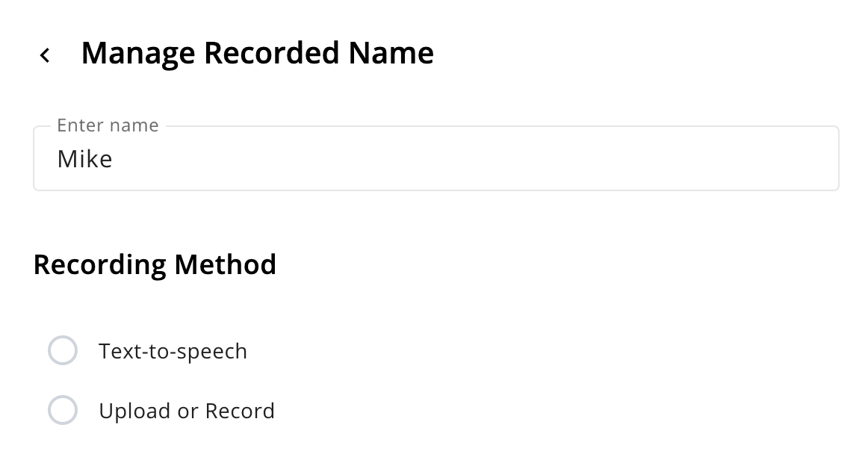Screen dimensions: 868x469
Task: Go back using the left chevron icon
Action: pyautogui.click(x=46, y=55)
